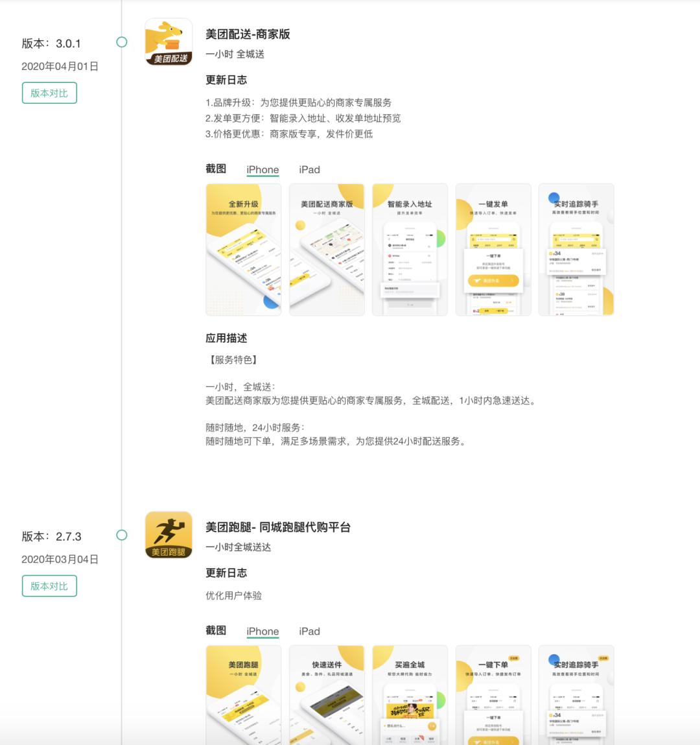Click the 更新日志 heading under 美团配送-商家版
Viewport: 700px width, 745px height.
[x=226, y=80]
